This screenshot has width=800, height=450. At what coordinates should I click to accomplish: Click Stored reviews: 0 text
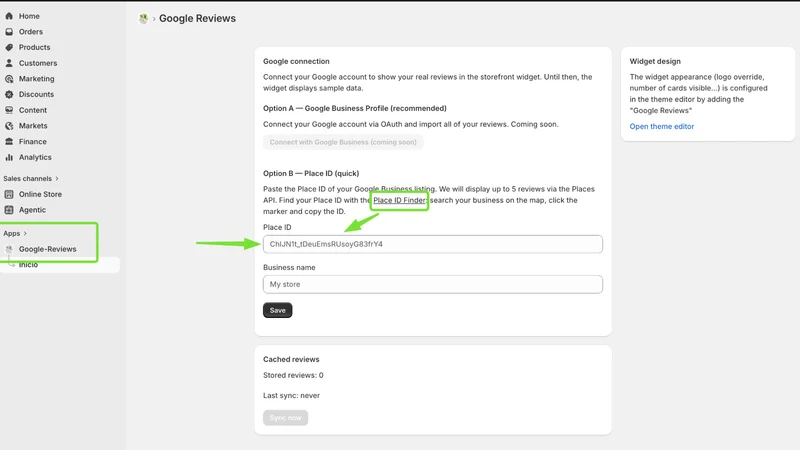pyautogui.click(x=293, y=375)
